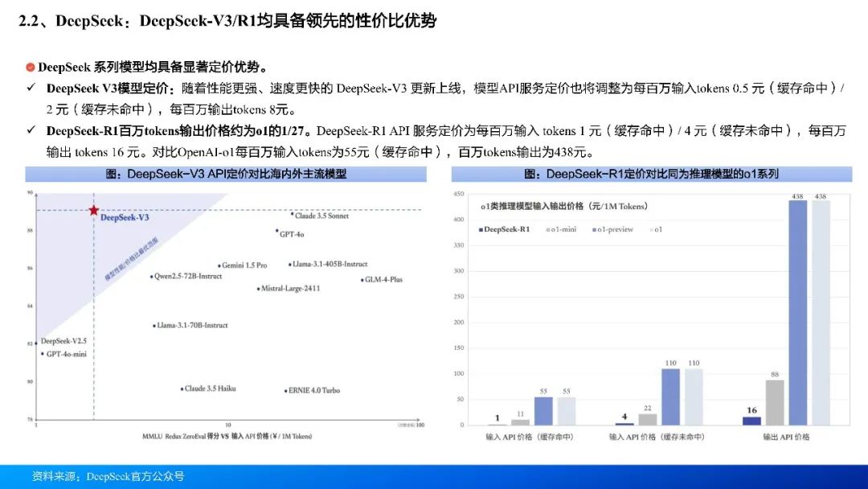This screenshot has height=489, width=868.
Task: Click the Llama-3.1-70B-Instruct data label
Action: coord(192,325)
